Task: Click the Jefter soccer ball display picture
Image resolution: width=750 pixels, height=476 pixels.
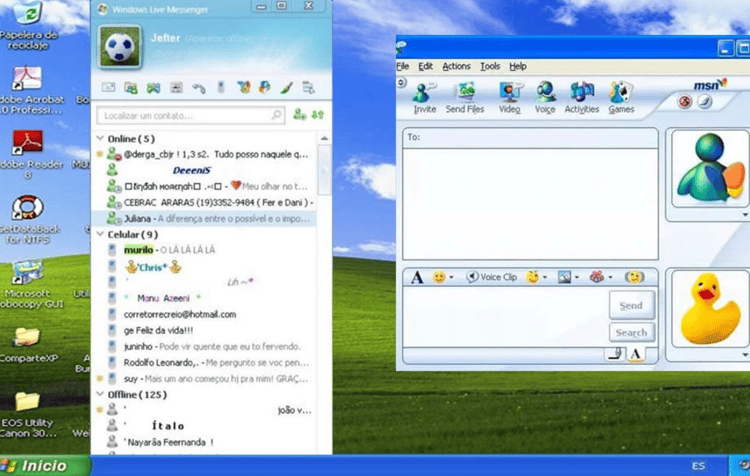Action: (120, 46)
